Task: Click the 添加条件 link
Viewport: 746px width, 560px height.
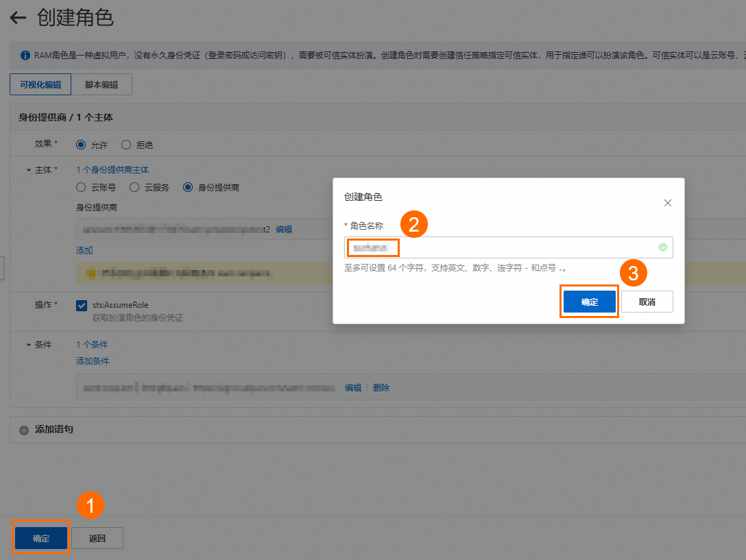Action: (93, 361)
